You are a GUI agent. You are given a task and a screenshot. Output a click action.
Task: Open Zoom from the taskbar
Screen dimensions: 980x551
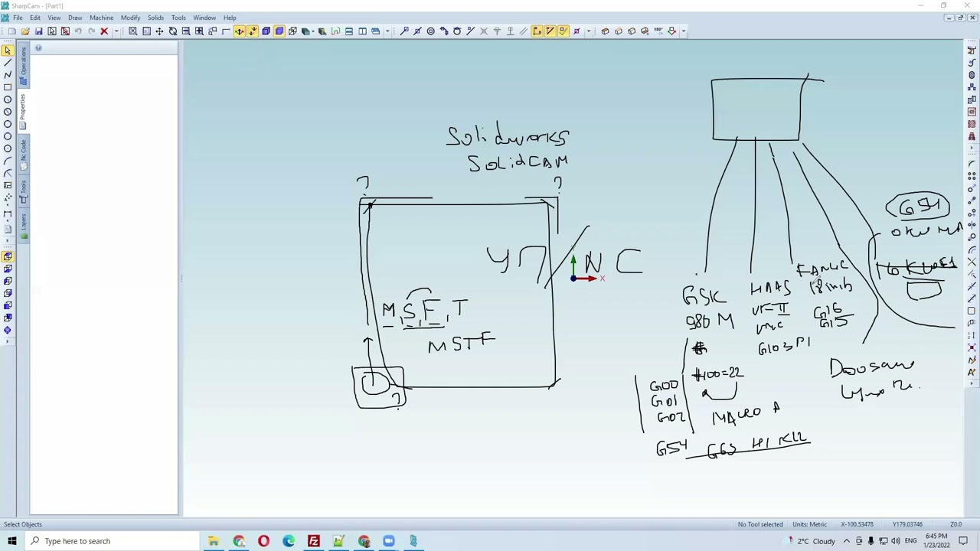[388, 541]
